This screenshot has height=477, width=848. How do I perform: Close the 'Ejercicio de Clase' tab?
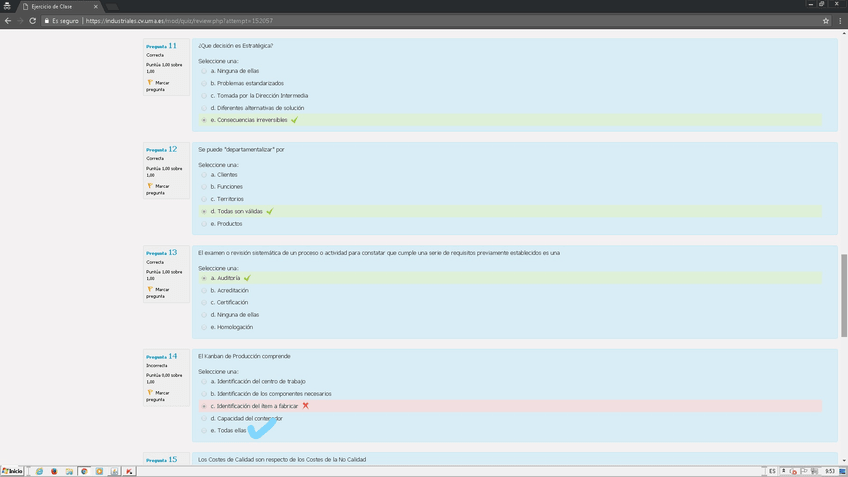(95, 6)
